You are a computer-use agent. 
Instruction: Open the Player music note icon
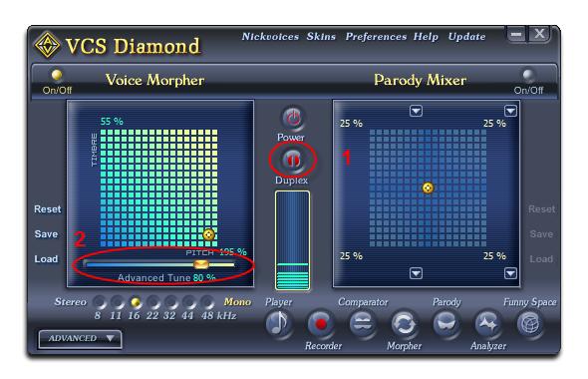click(x=278, y=323)
